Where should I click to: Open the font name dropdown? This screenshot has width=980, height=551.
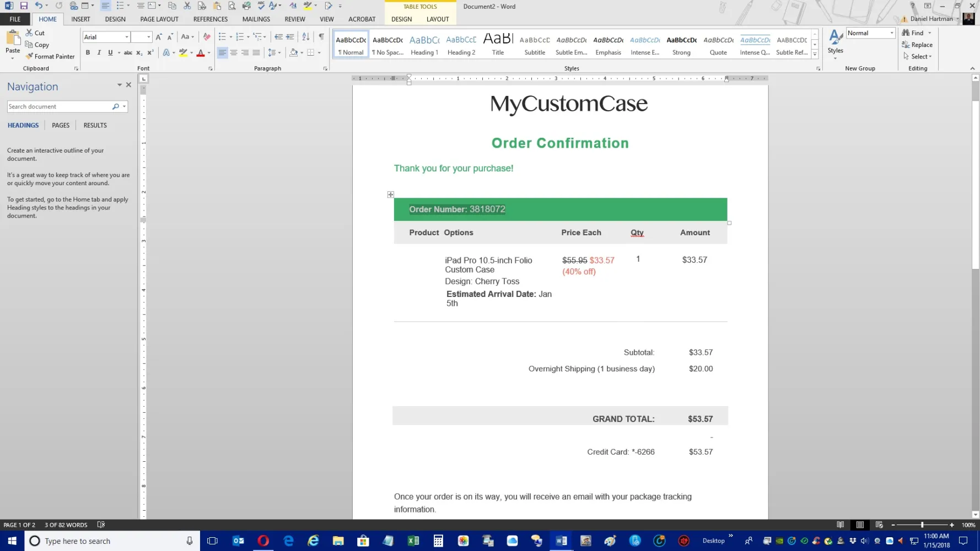click(x=127, y=37)
